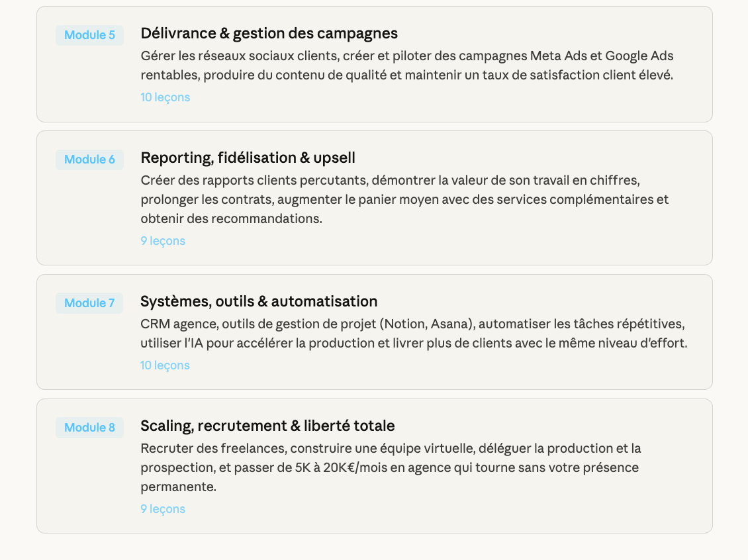Open "Délivrance & gestion des campagnes" title
The image size is (748, 560).
point(269,33)
